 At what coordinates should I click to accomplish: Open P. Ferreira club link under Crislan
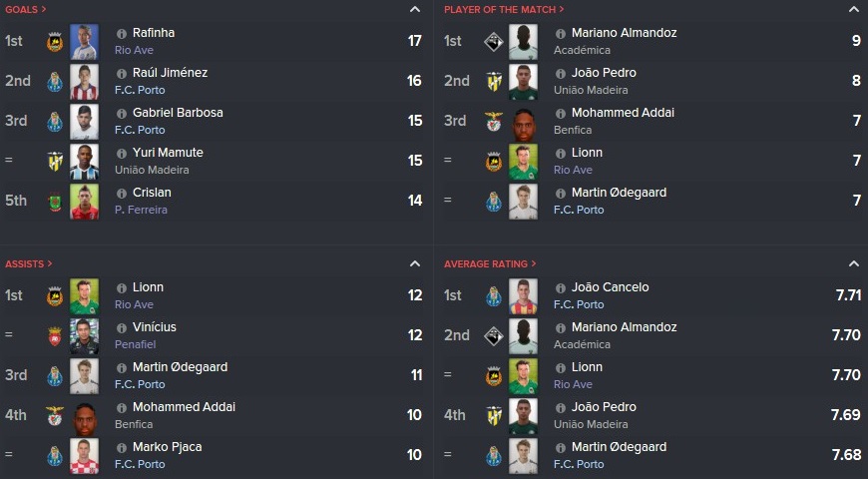pyautogui.click(x=141, y=210)
